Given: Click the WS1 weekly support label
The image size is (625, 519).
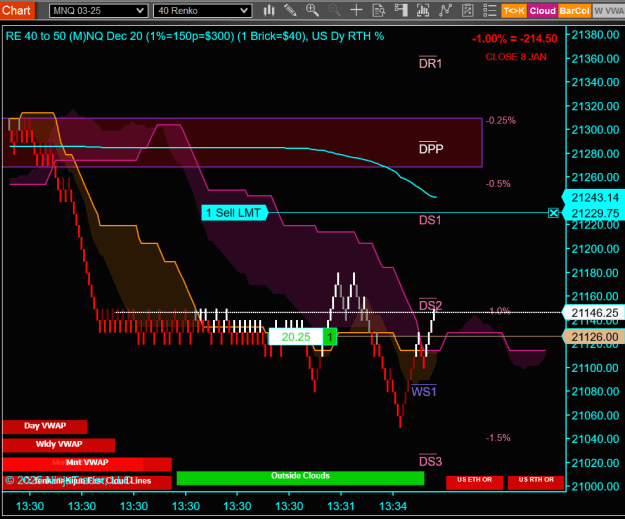Looking at the screenshot, I should pos(424,391).
